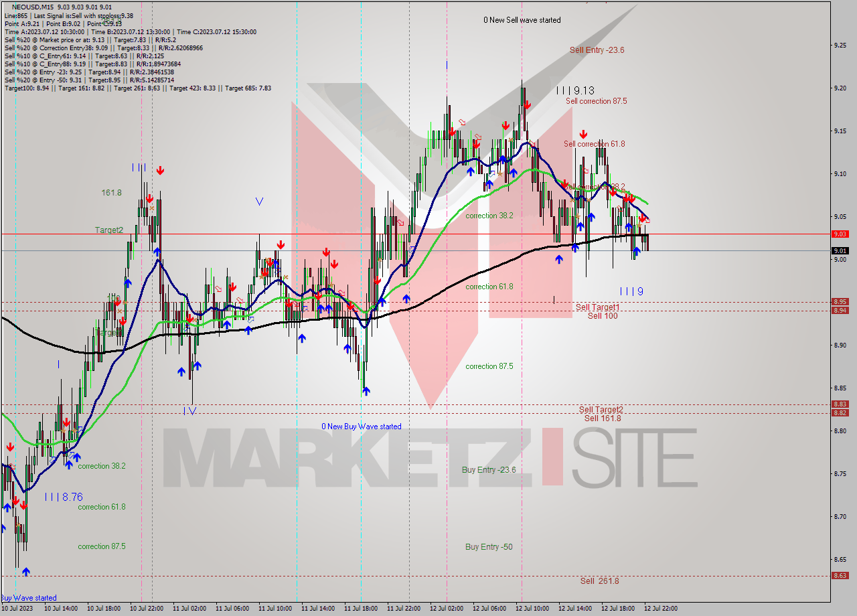
Task: Click the '0 New Sell wave started' label
Action: click(522, 20)
